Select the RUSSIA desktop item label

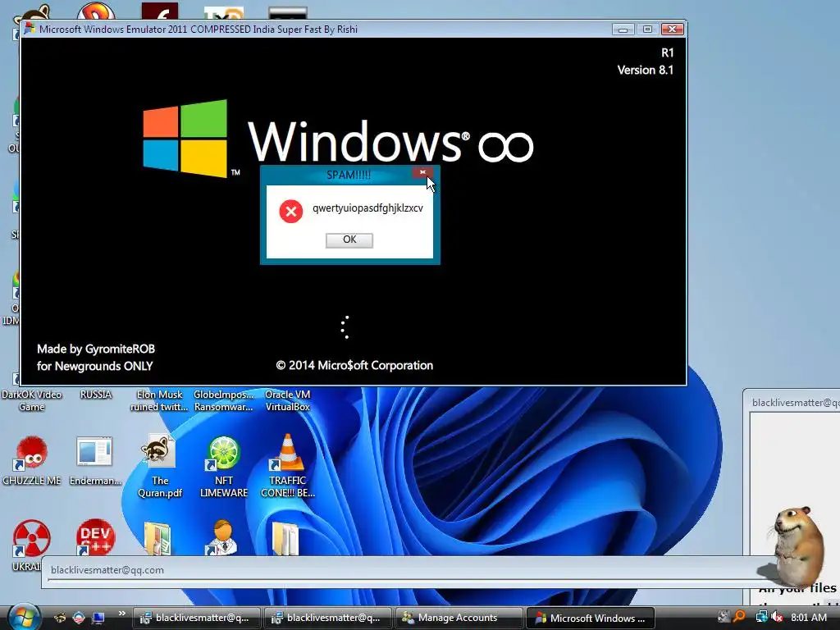(x=96, y=395)
